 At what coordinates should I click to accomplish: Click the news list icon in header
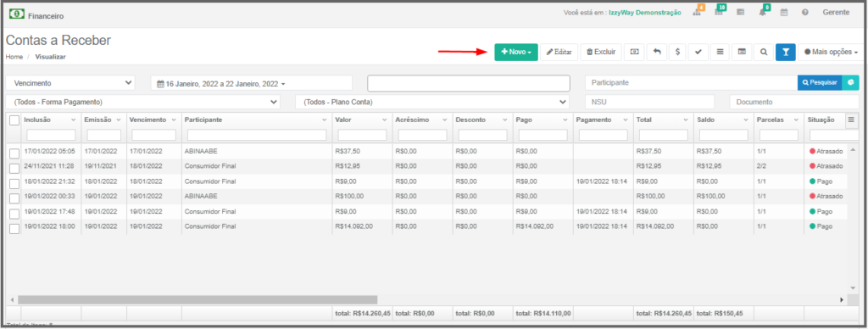tap(740, 12)
